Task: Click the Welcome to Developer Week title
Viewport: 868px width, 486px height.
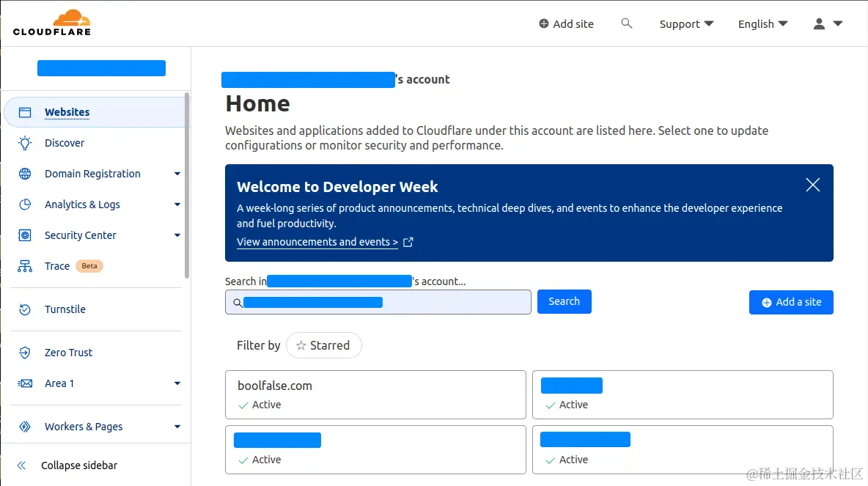Action: (x=337, y=187)
